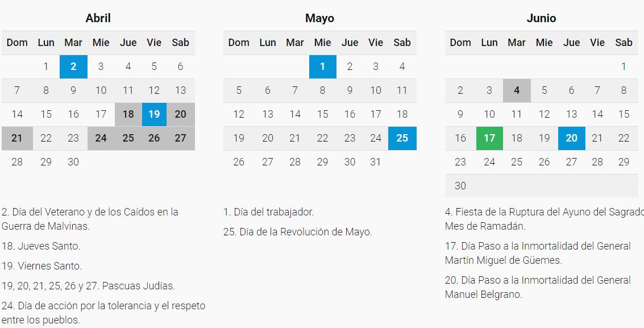This screenshot has height=328, width=644.
Task: Click the Día del trabajador description
Action: pos(268,212)
